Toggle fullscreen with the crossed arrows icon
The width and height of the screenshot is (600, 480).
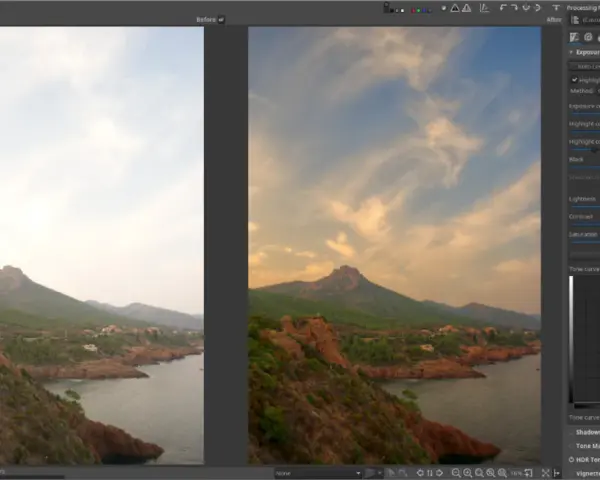tap(546, 473)
